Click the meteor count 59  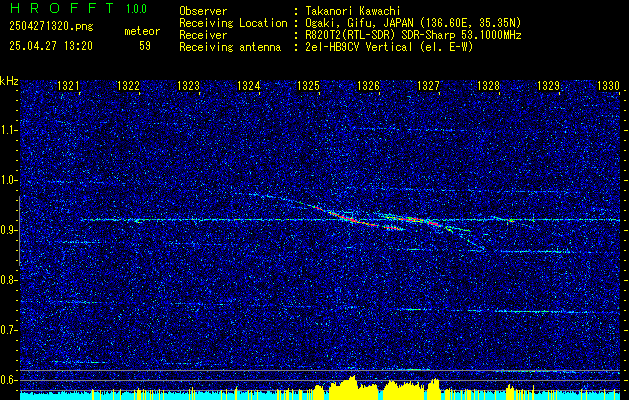(x=145, y=46)
